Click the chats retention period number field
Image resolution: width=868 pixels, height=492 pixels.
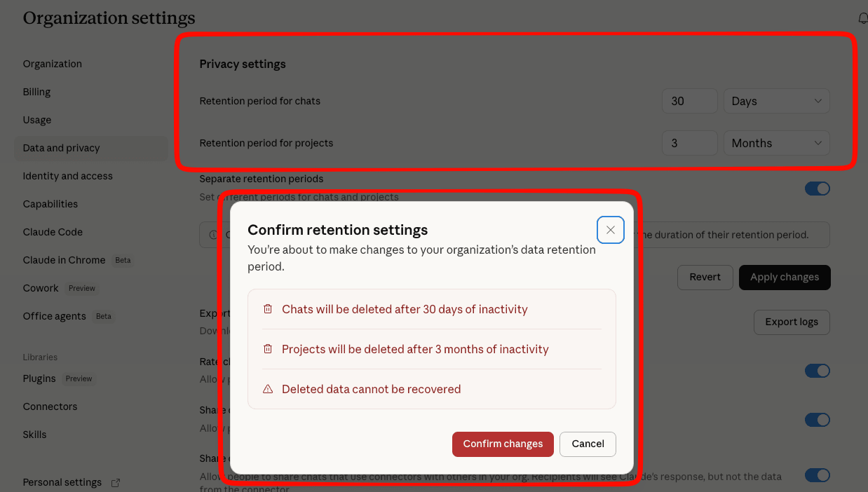coord(689,101)
